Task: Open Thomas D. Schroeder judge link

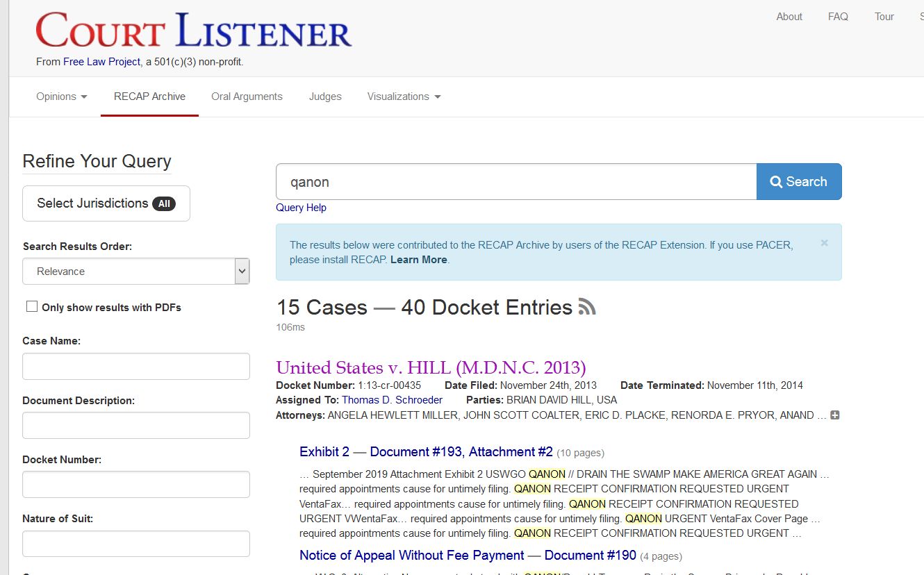Action: [392, 400]
